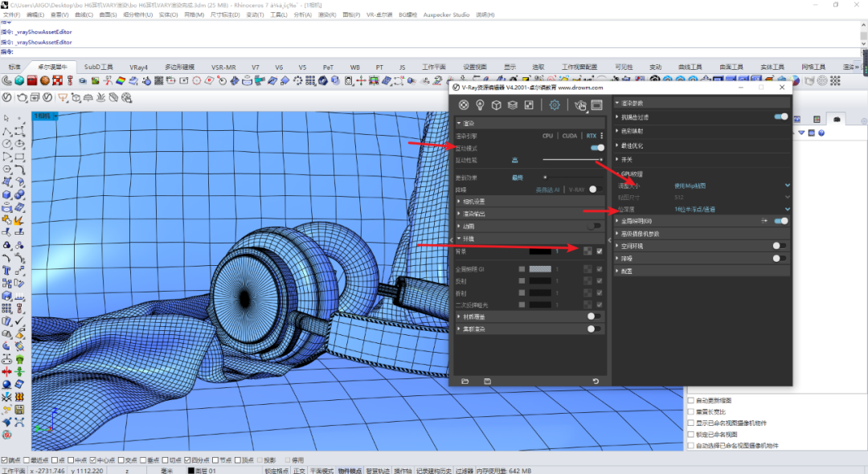The image size is (868, 474).
Task: Start render with the teapot-hand icon
Action: tap(580, 105)
